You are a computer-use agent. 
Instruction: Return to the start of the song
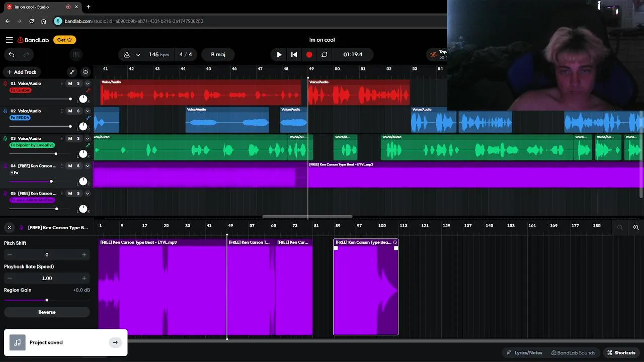(294, 54)
